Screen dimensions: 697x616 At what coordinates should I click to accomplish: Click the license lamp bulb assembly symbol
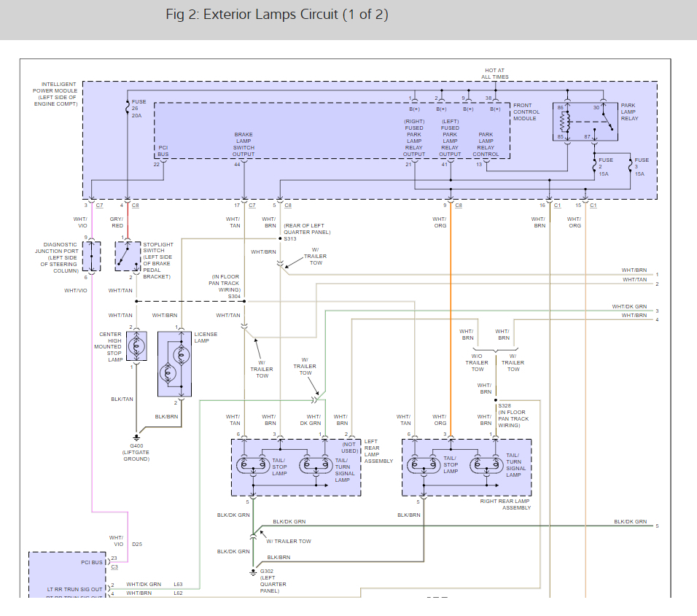pyautogui.click(x=174, y=364)
